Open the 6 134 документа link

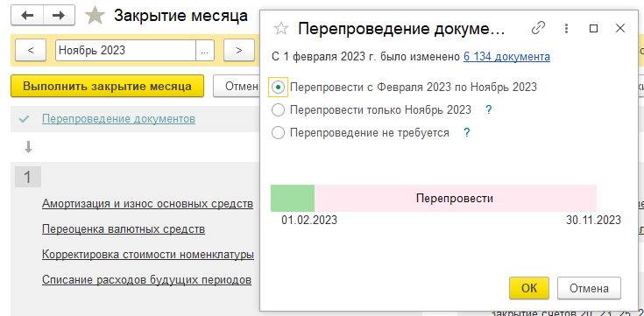(x=506, y=57)
